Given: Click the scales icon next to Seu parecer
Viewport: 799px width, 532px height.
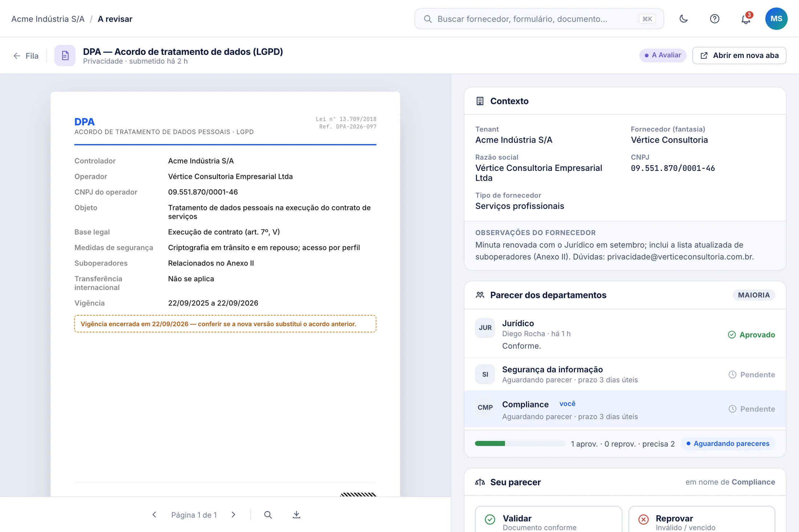Looking at the screenshot, I should (x=480, y=482).
